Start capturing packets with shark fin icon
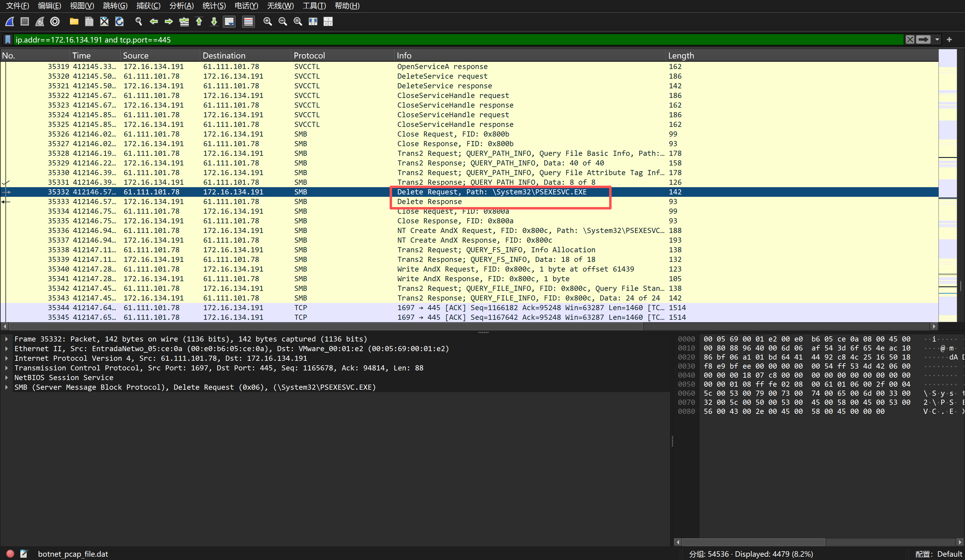Viewport: 965px width, 560px height. (10, 21)
